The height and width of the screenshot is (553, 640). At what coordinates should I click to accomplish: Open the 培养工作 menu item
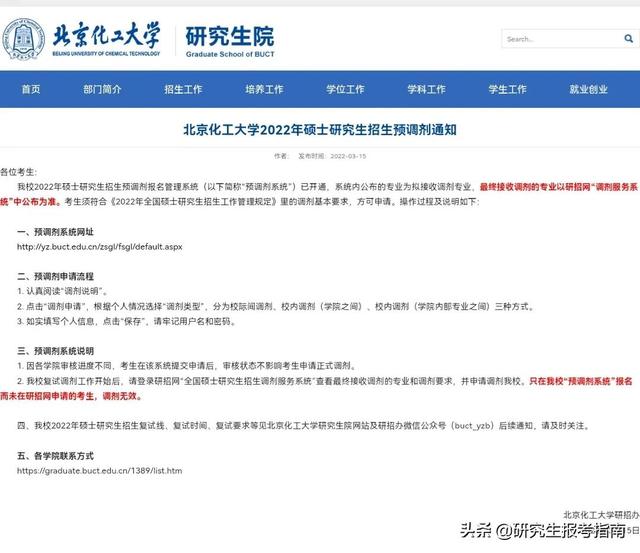264,89
